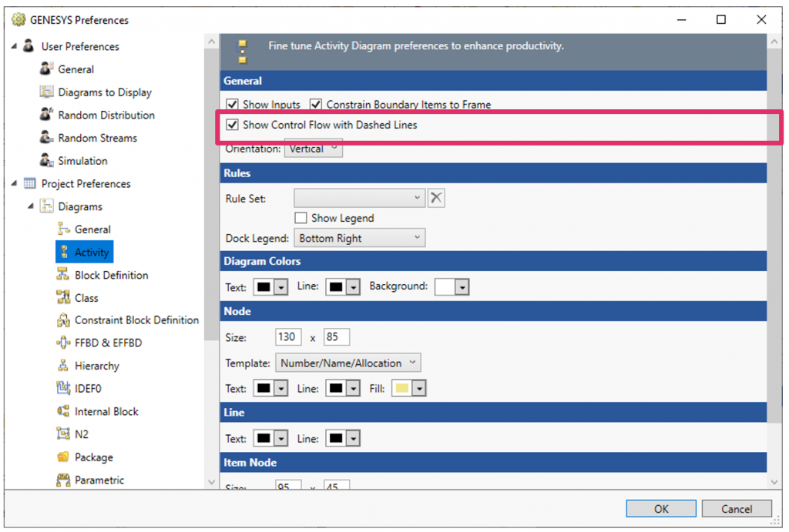
Task: Select the Class tree entry
Action: click(x=86, y=298)
